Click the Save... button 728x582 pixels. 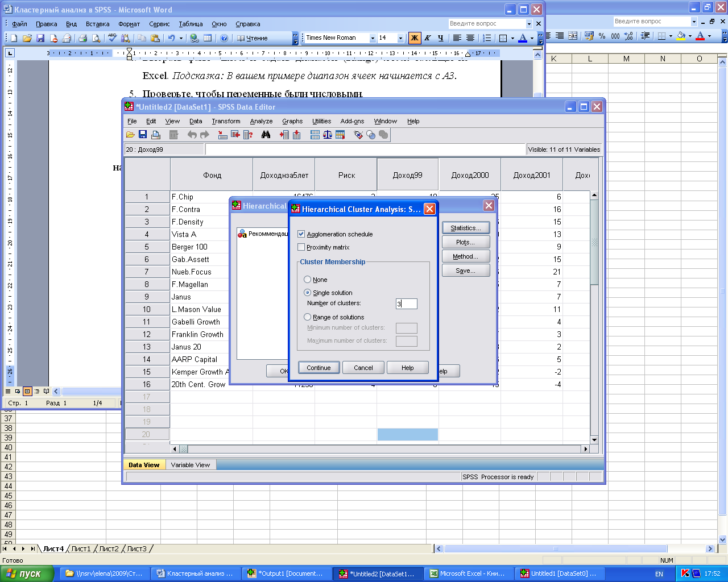(466, 271)
